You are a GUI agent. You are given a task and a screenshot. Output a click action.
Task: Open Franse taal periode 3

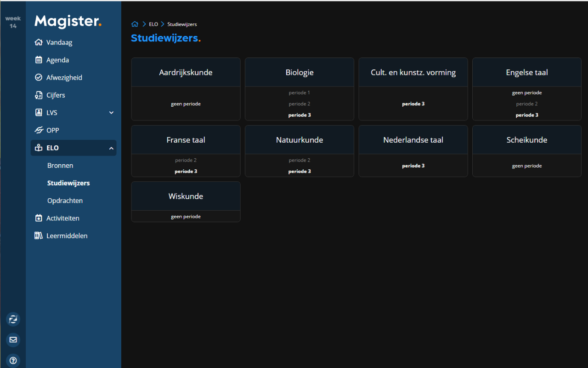[186, 172]
